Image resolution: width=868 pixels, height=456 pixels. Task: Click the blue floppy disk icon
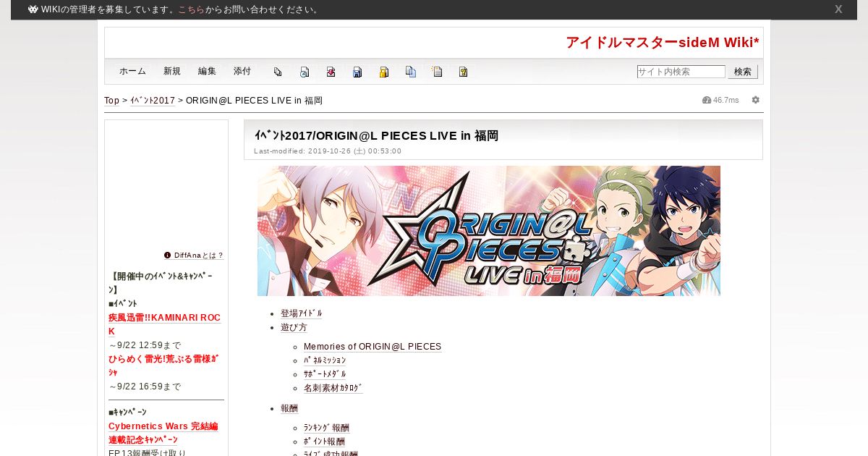(357, 72)
